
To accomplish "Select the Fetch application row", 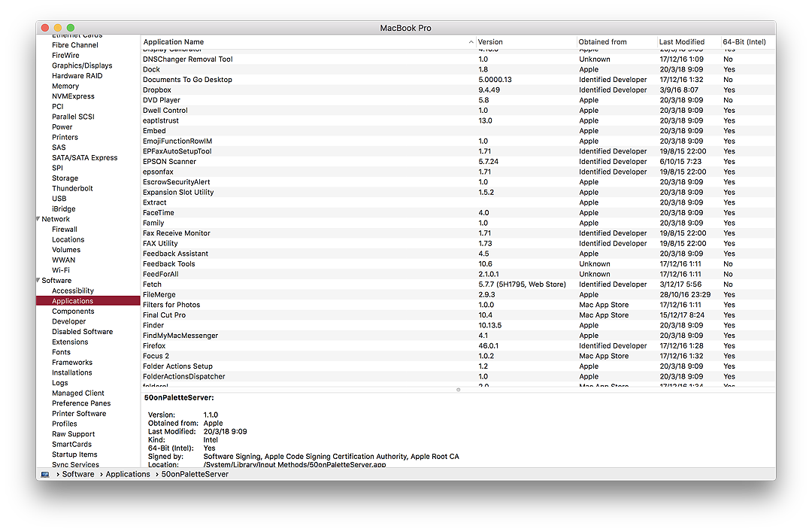I will [458, 284].
